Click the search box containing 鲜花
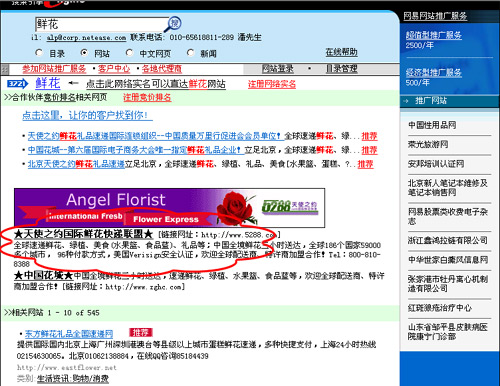The width and height of the screenshot is (500, 386). (x=102, y=24)
